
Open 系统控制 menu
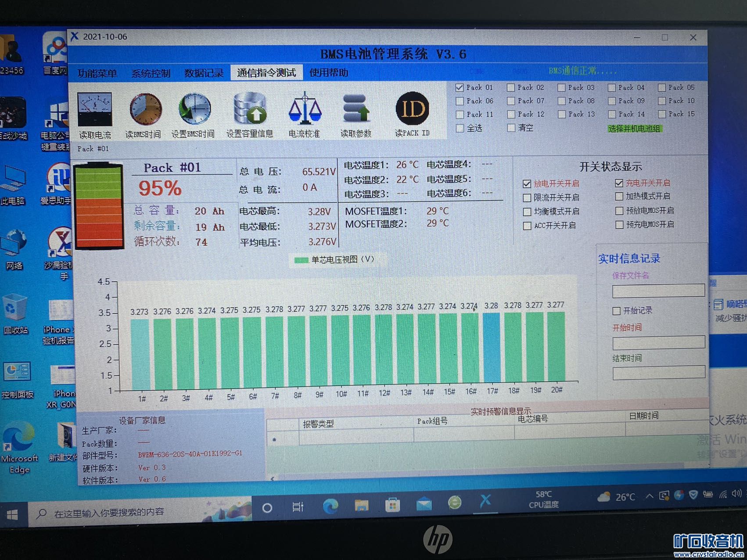151,73
